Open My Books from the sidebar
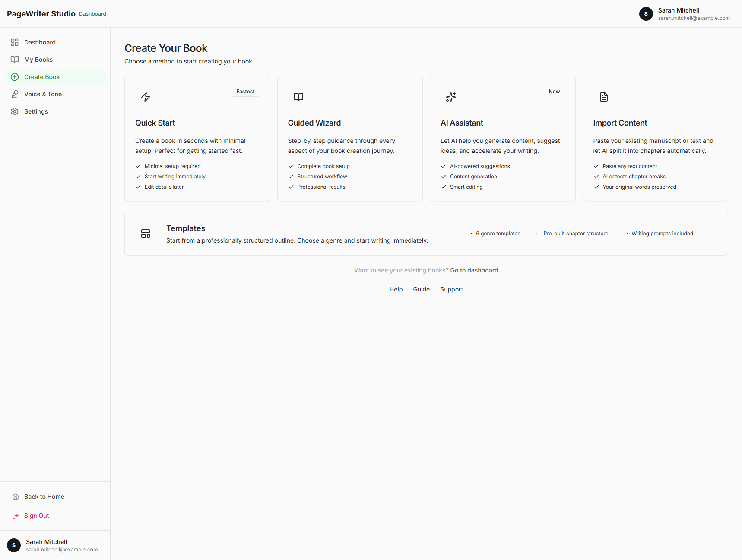The height and width of the screenshot is (560, 742). [x=38, y=59]
